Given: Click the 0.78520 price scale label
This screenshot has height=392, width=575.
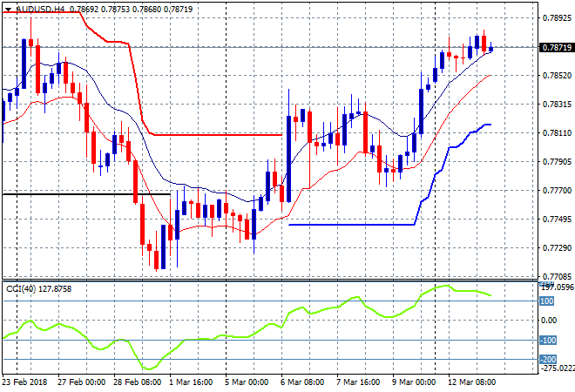Looking at the screenshot, I should pos(557,75).
